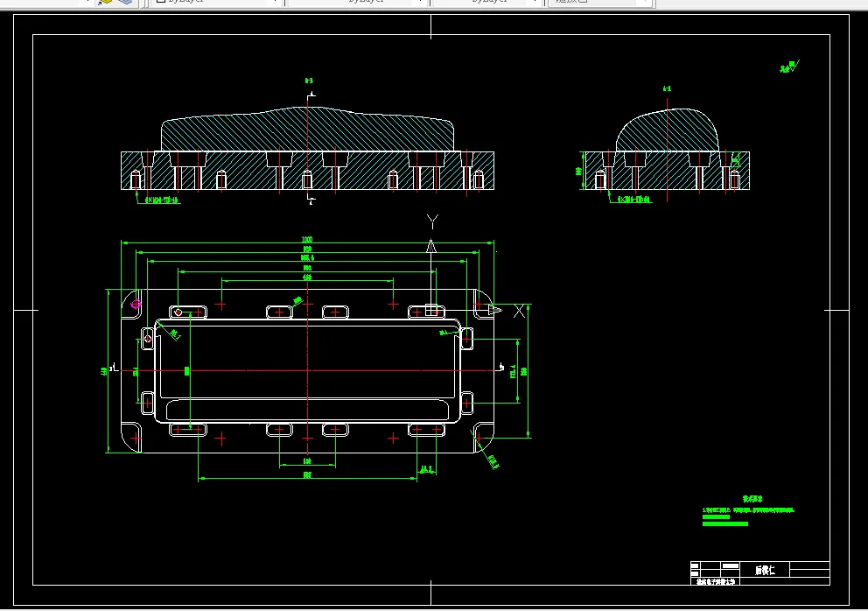This screenshot has width=868, height=611.
Task: Select the green technical requirements heading
Action: 752,499
